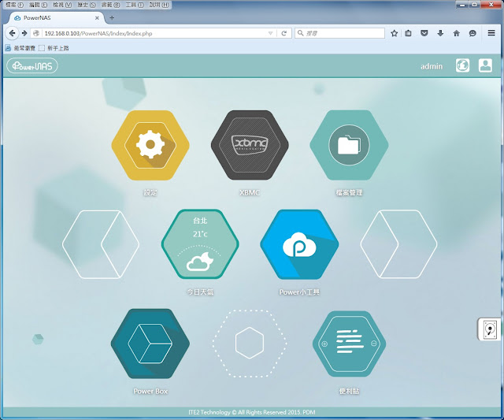This screenshot has height=420, width=504.
Task: Click the browser forward button
Action: coord(24,33)
